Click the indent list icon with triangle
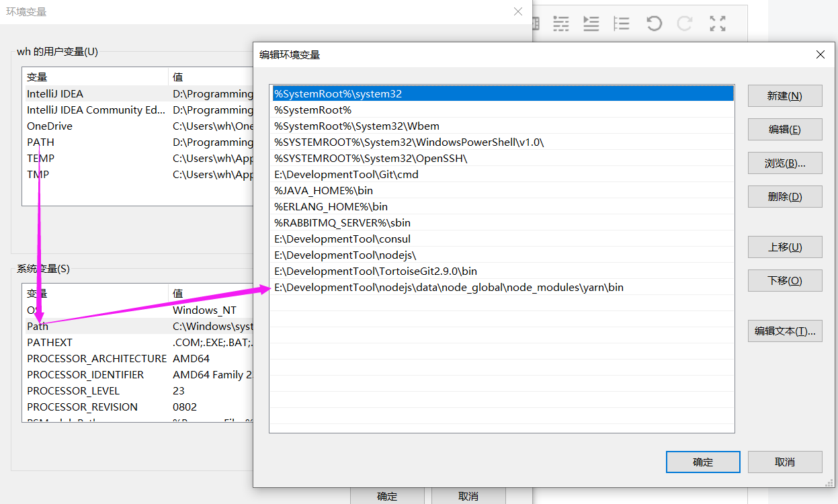 pyautogui.click(x=591, y=24)
